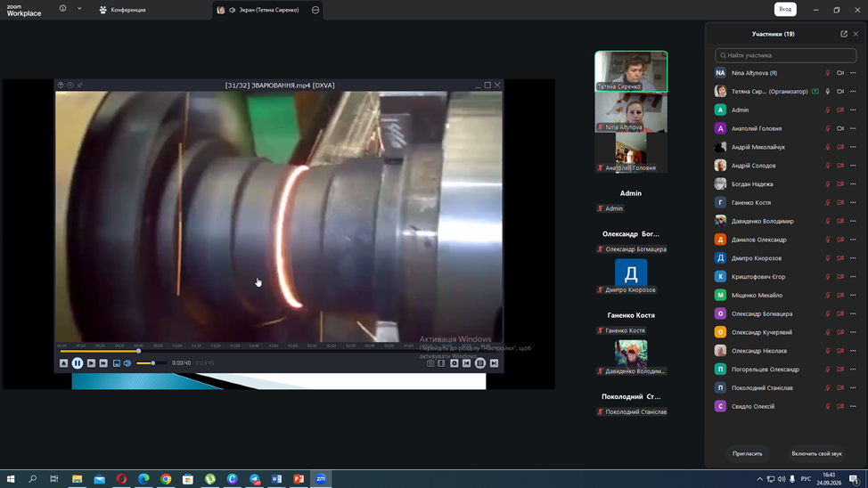868x488 pixels.
Task: Mute the player's speaker icon
Action: pos(127,363)
